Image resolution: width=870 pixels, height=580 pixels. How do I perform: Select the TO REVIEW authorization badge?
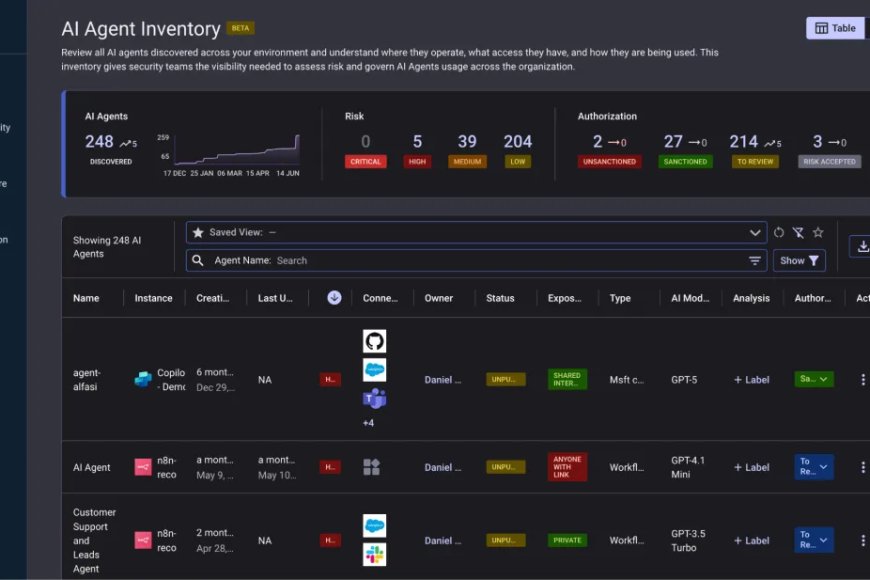click(755, 162)
